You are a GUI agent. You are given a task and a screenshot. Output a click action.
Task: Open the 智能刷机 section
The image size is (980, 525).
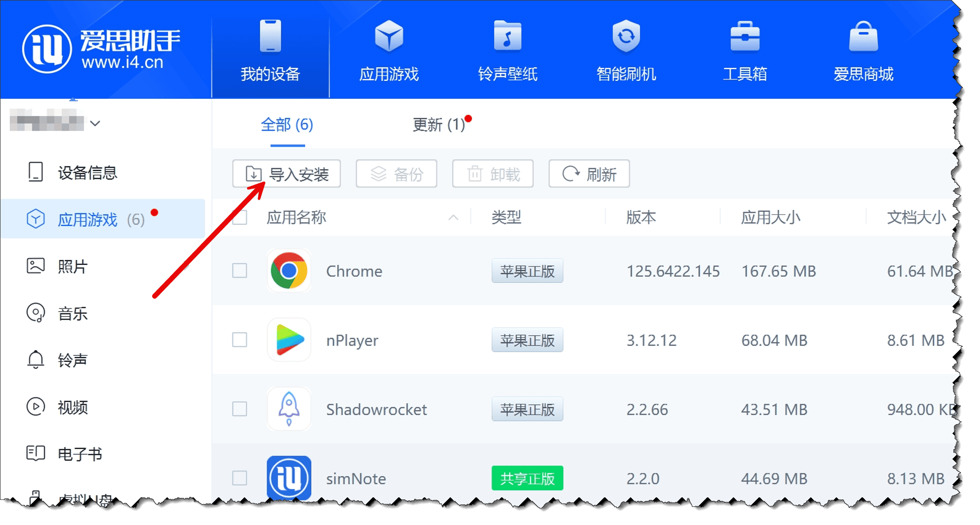626,51
